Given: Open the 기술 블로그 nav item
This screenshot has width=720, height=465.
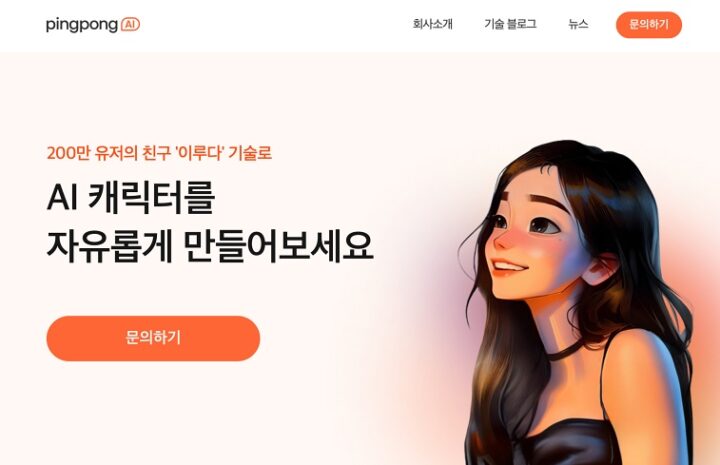Looking at the screenshot, I should 510,24.
